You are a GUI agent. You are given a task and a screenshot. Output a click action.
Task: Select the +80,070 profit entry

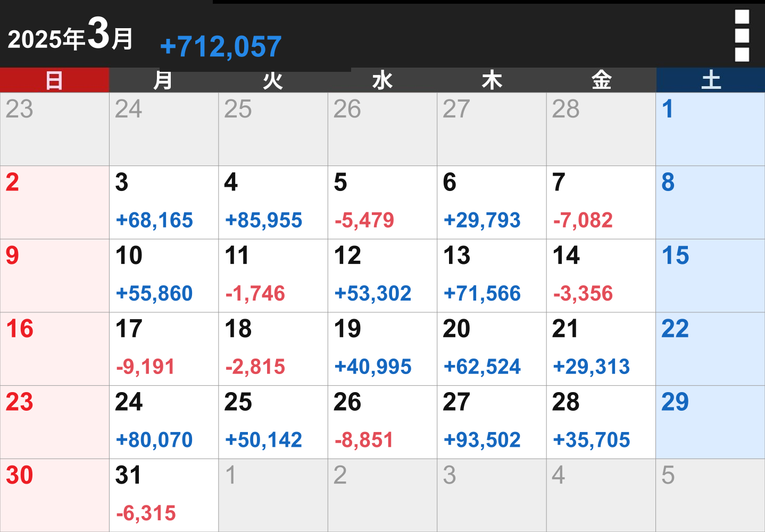(154, 440)
